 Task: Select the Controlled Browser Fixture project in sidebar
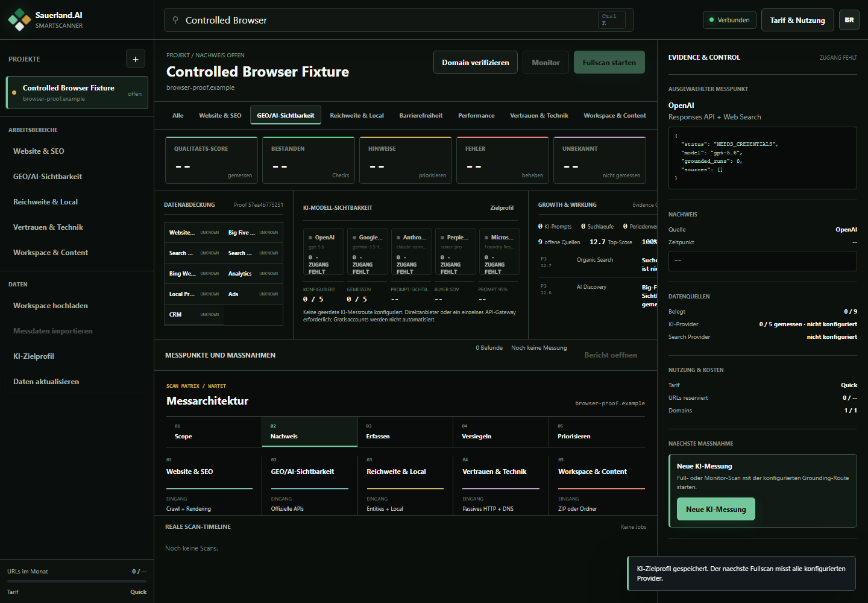[x=77, y=93]
